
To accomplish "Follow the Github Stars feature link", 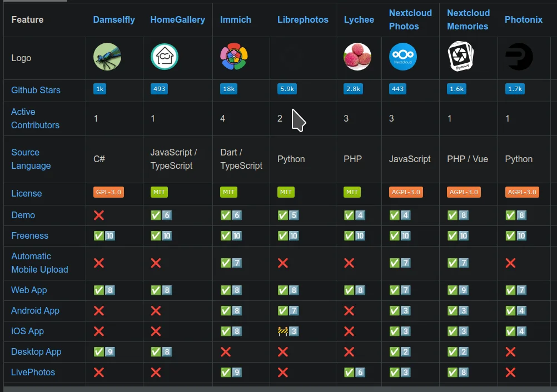I will click(36, 90).
